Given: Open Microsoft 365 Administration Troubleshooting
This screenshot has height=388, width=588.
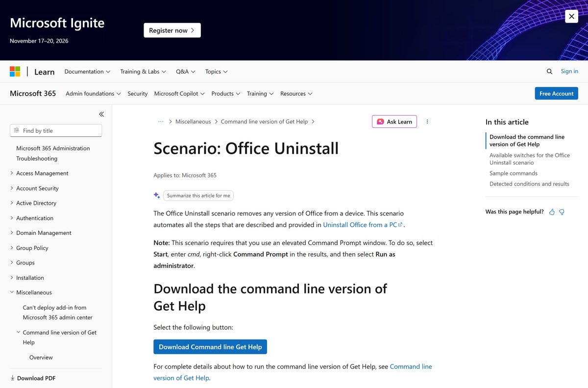Looking at the screenshot, I should point(53,153).
